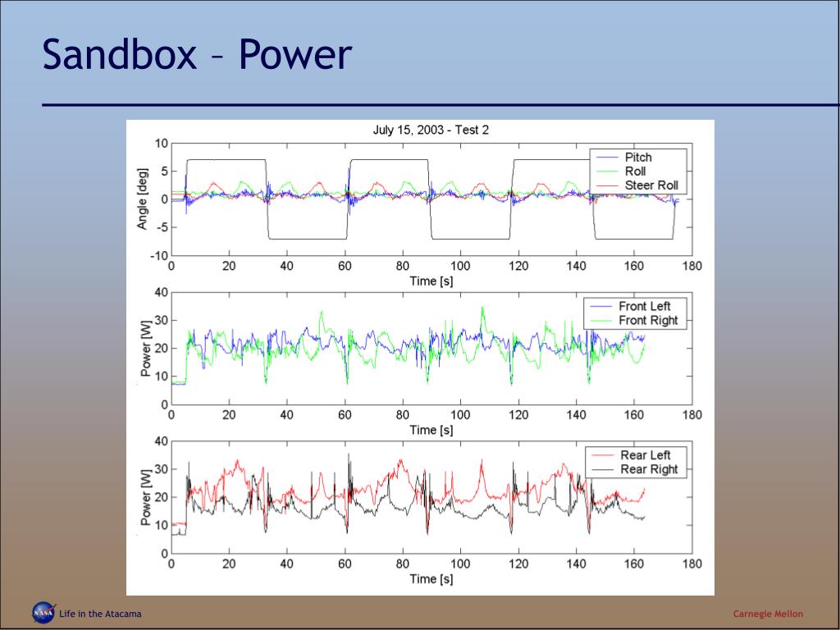Click the Power [W] label of front-wheel plot
This screenshot has height=630, width=840.
point(146,349)
